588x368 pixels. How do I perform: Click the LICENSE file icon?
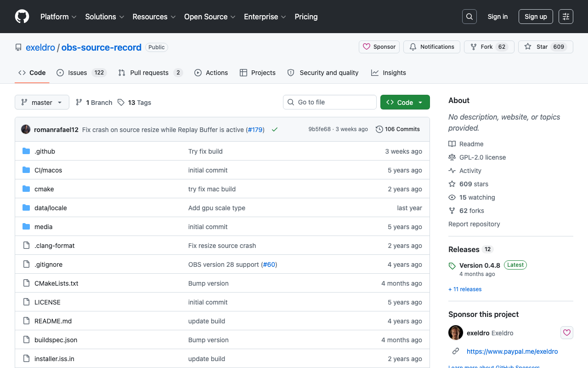pyautogui.click(x=26, y=302)
